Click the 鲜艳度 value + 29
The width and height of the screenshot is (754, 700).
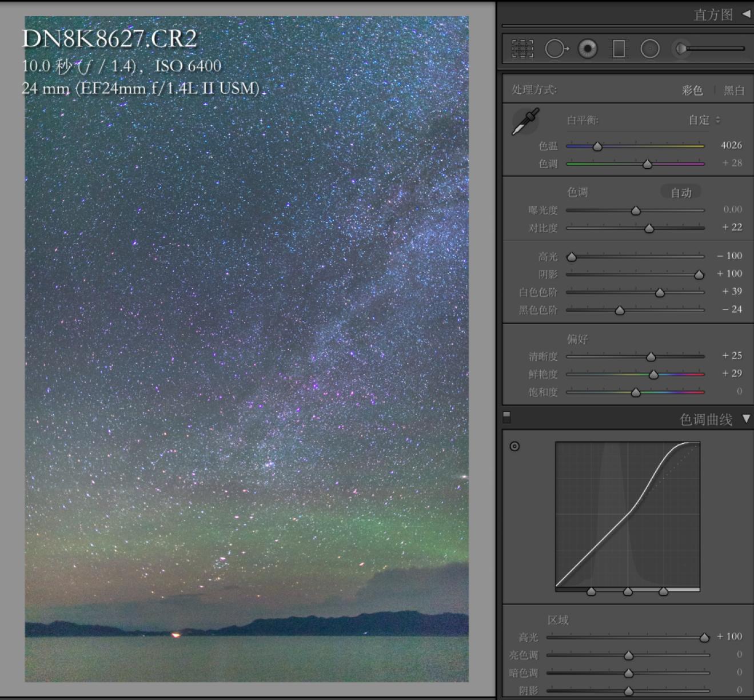[732, 373]
